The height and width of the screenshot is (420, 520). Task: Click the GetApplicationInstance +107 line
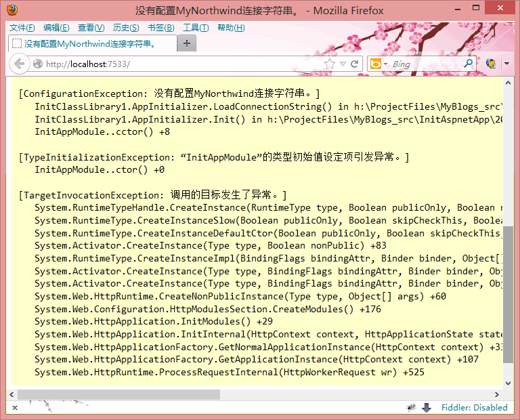coord(257,359)
